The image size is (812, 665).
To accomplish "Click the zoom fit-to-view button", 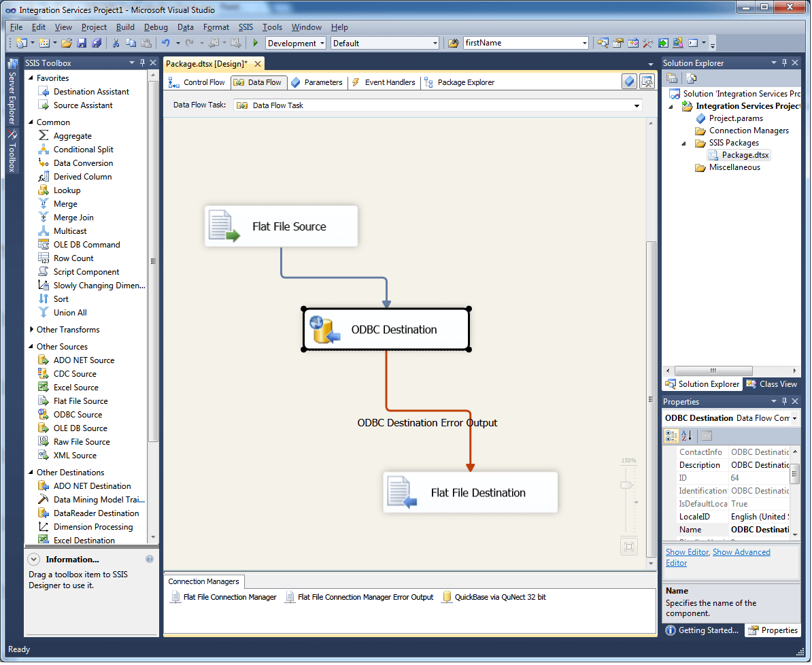I will pyautogui.click(x=629, y=546).
